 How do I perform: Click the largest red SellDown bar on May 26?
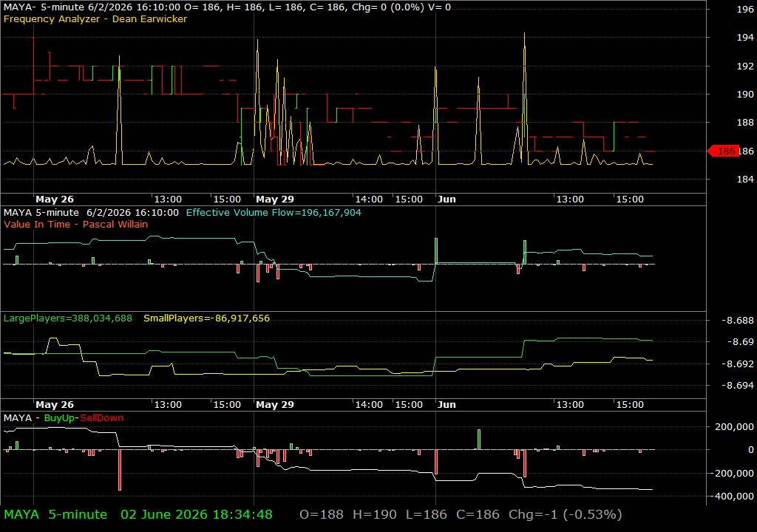[x=120, y=470]
